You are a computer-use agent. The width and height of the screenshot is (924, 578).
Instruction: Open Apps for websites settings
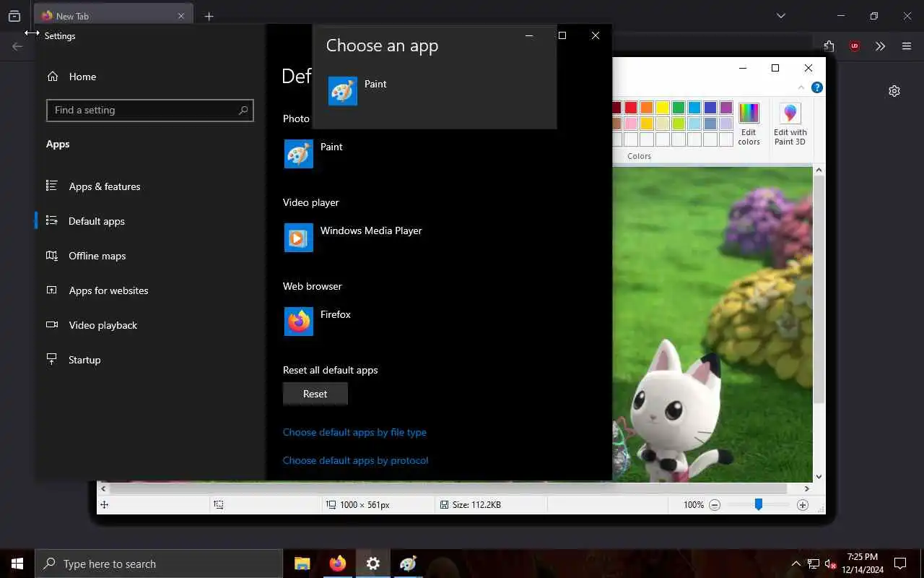(x=97, y=290)
